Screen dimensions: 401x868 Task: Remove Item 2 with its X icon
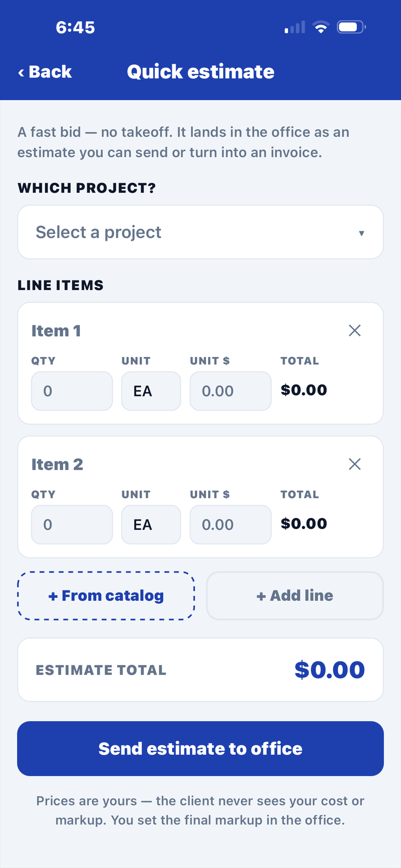point(355,464)
